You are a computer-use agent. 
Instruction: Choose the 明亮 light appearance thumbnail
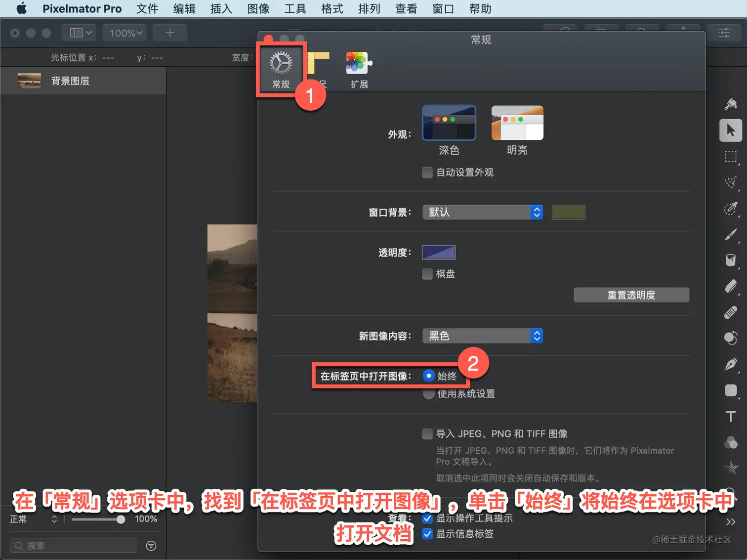pos(517,123)
